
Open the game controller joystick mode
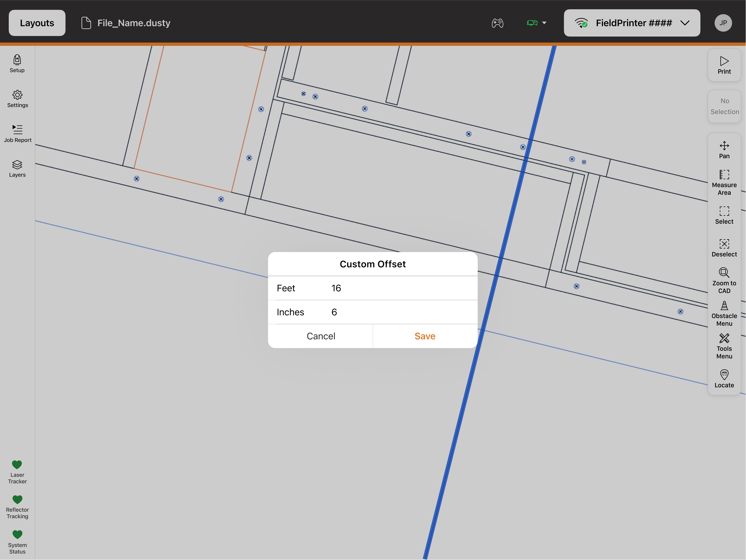497,23
